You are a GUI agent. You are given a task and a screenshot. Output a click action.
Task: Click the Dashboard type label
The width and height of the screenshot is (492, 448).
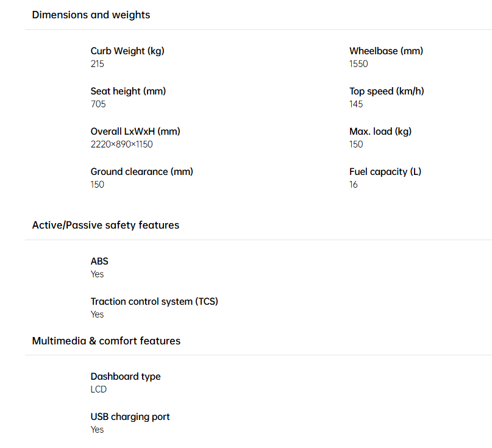[126, 377]
